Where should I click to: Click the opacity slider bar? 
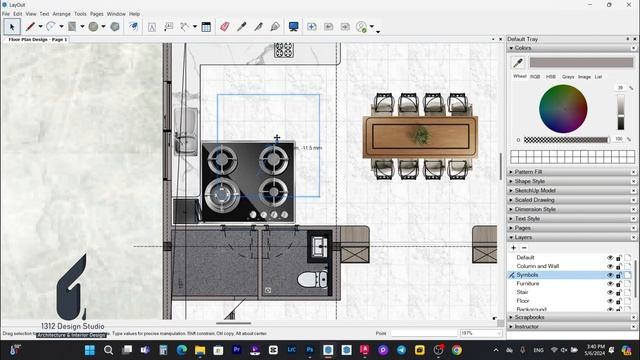tap(567, 140)
